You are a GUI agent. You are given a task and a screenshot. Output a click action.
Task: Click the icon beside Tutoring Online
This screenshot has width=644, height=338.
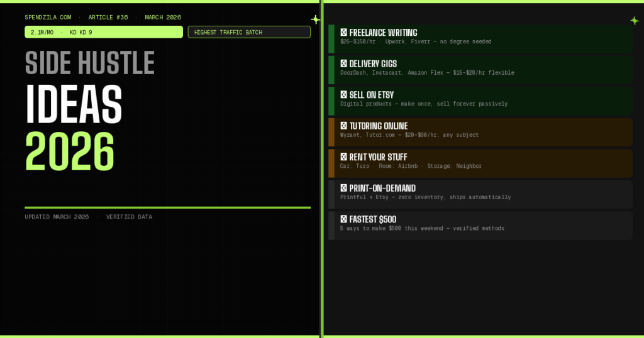(343, 126)
